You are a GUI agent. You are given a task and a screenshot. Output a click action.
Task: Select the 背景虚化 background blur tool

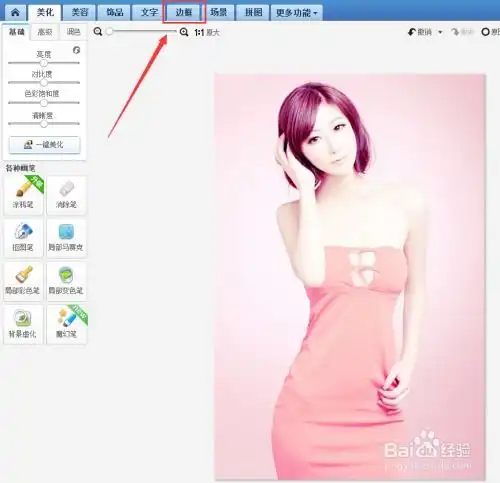[23, 324]
